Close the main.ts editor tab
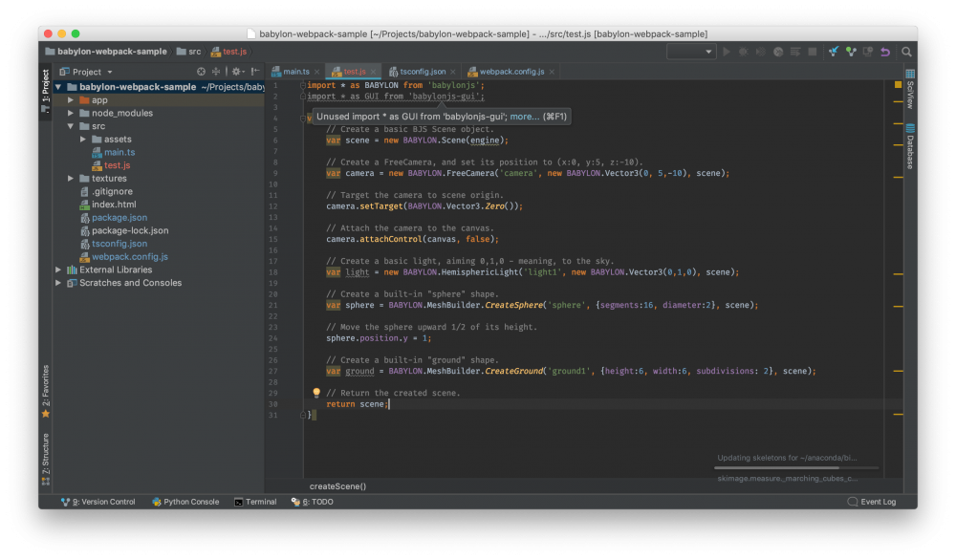Screen dimensions: 956x560 point(317,72)
